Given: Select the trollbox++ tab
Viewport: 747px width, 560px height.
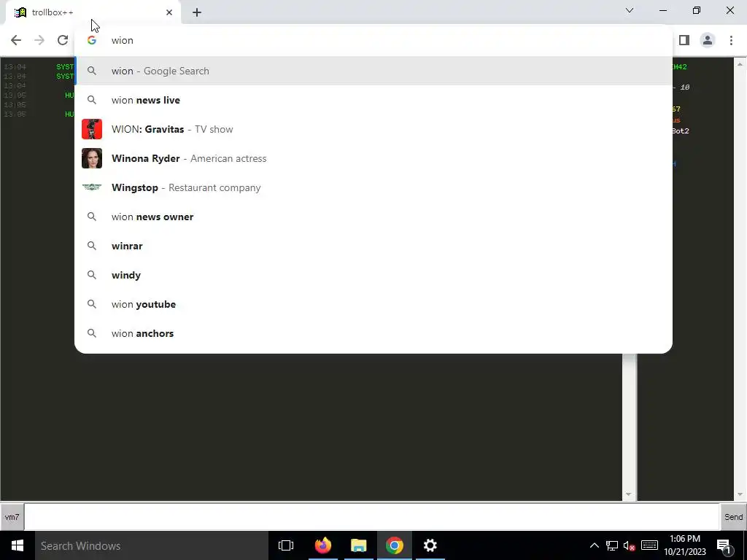Looking at the screenshot, I should pos(93,13).
